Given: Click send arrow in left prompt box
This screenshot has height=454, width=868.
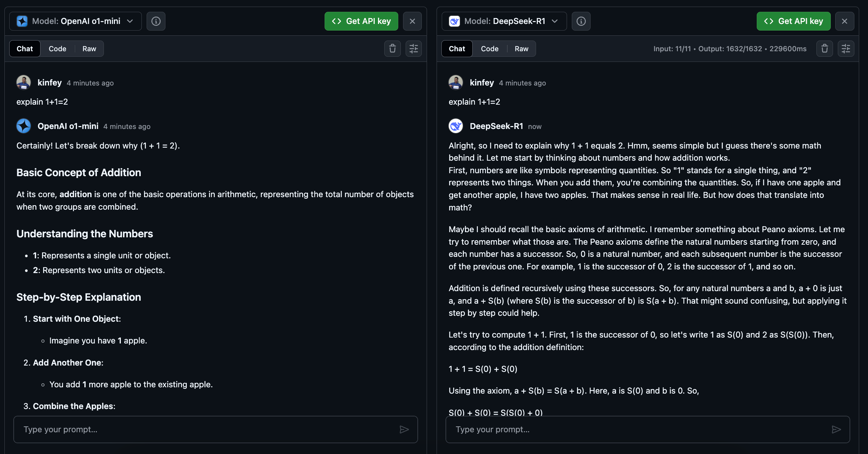Looking at the screenshot, I should 404,429.
